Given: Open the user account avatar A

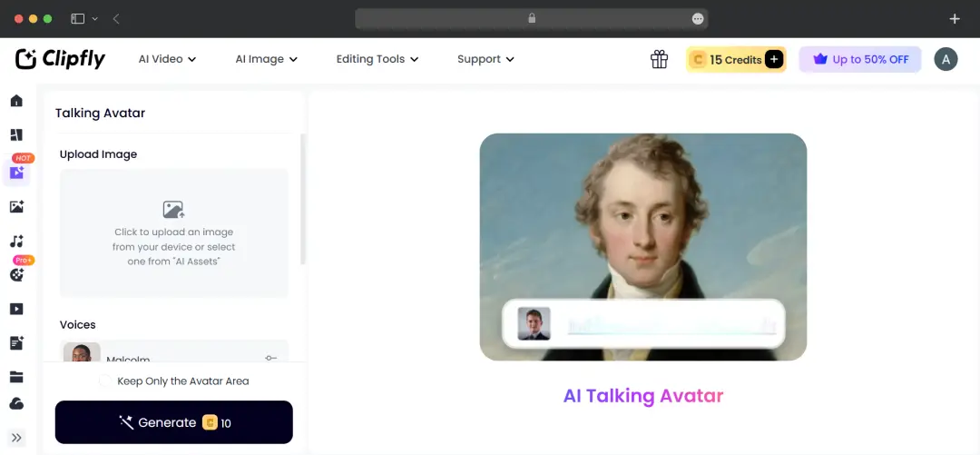Looking at the screenshot, I should [946, 59].
